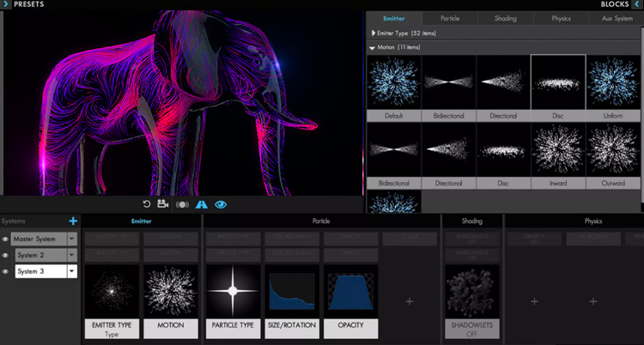Collapse the Motion (11 items) section

pyautogui.click(x=372, y=48)
